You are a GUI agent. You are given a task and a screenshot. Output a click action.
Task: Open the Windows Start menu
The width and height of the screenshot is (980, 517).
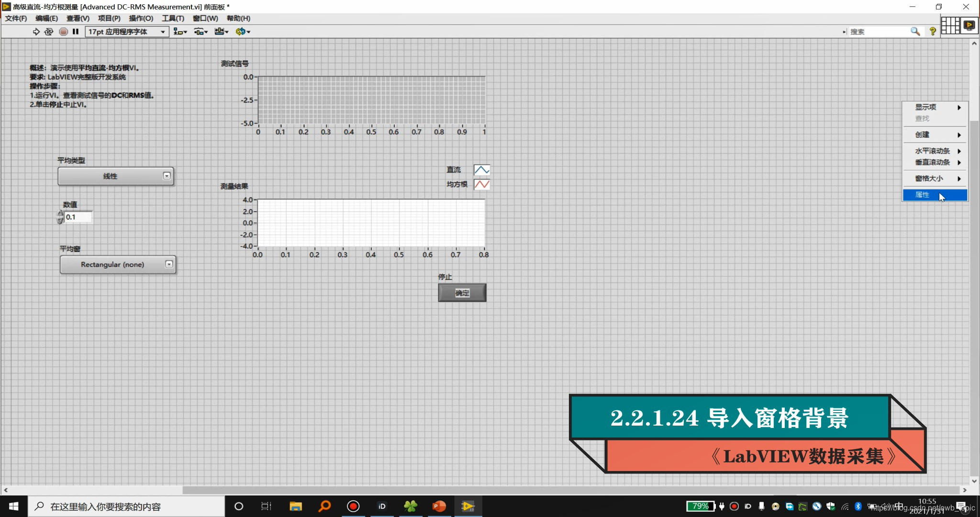(13, 506)
